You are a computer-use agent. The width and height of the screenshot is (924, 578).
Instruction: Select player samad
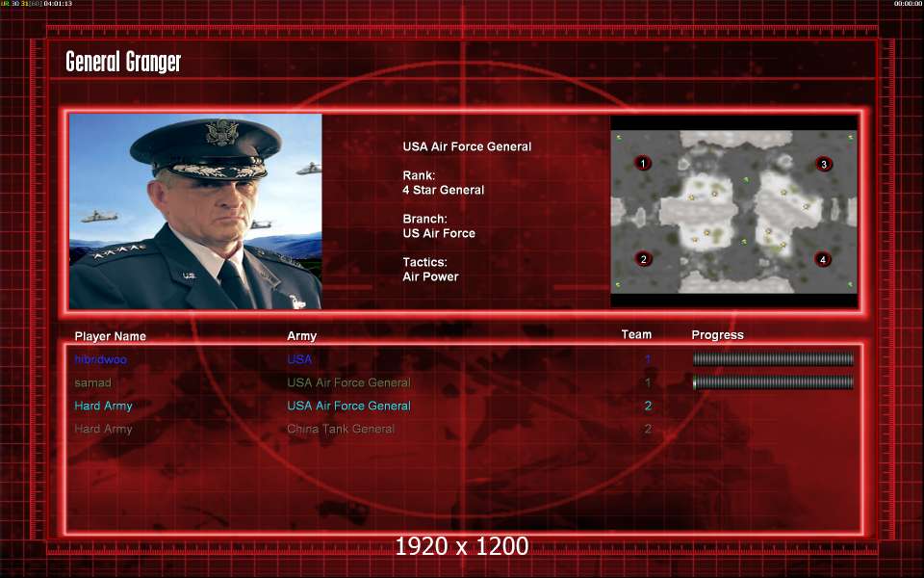pos(92,382)
